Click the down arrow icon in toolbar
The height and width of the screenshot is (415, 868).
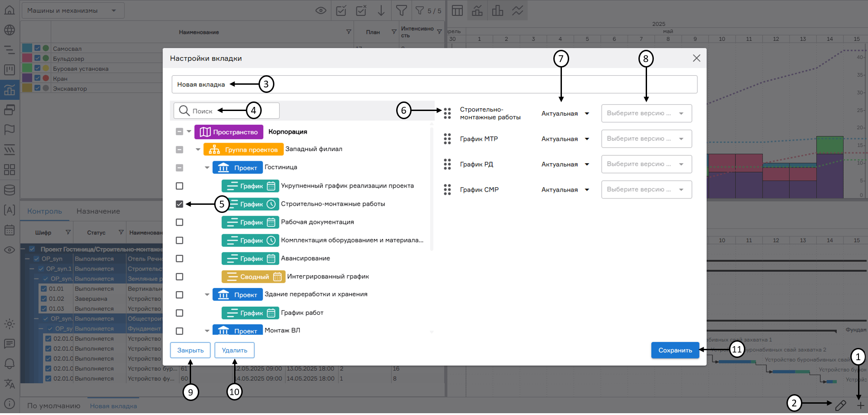(x=381, y=10)
